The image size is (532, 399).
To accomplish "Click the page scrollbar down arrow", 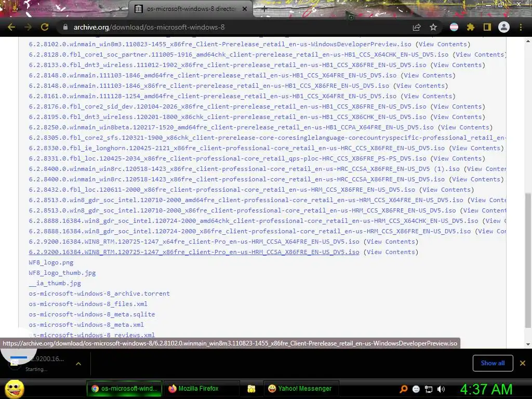I will [x=528, y=344].
